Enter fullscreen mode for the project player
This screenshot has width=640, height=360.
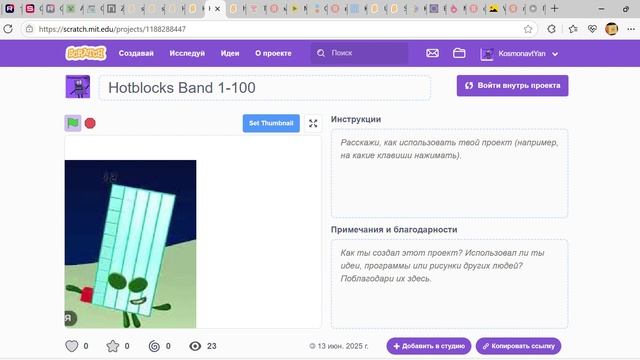click(313, 123)
